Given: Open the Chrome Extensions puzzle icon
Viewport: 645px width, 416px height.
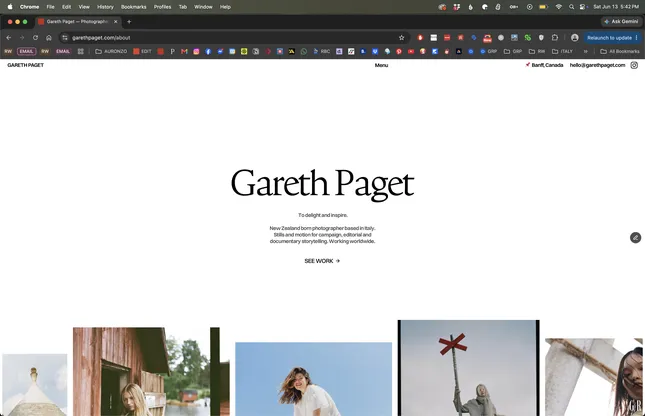Looking at the screenshot, I should click(x=555, y=37).
